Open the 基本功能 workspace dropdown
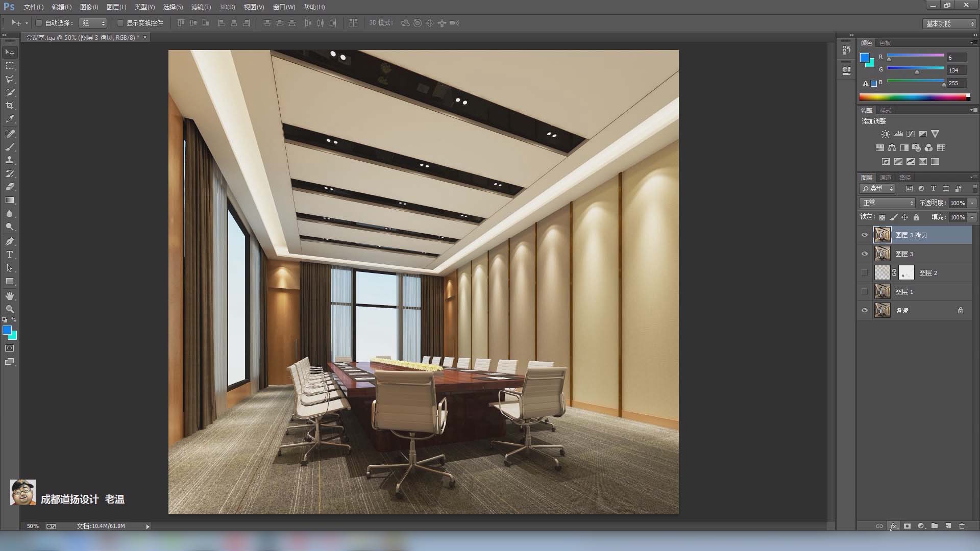980x551 pixels. click(949, 23)
